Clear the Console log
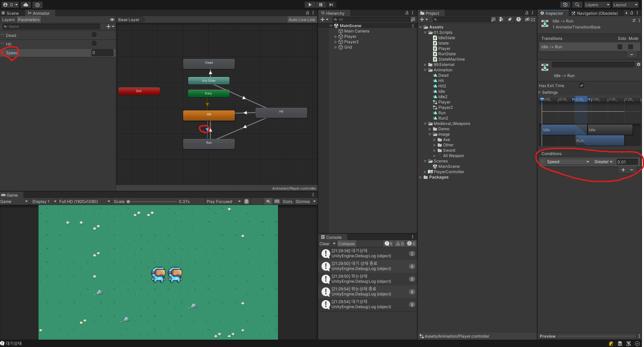The width and height of the screenshot is (644, 347). point(325,244)
